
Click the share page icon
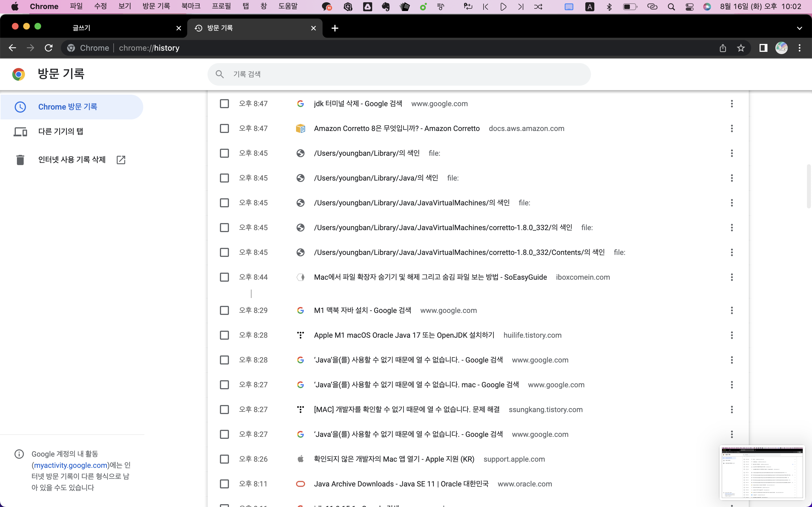[723, 48]
